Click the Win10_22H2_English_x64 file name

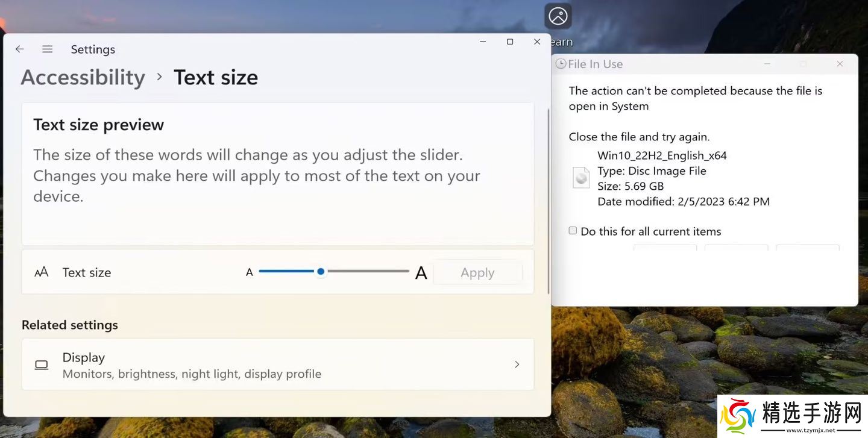click(x=662, y=155)
